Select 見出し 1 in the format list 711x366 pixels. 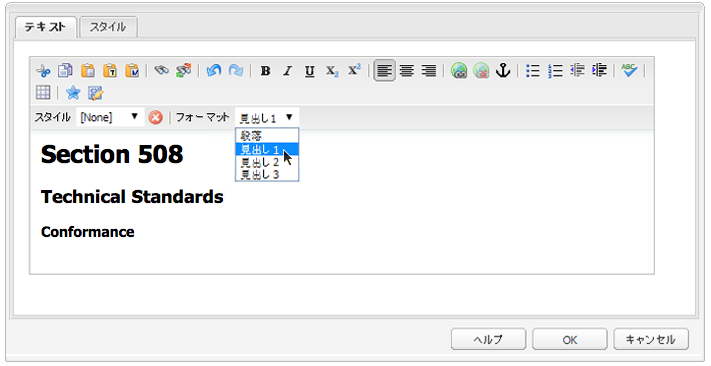pyautogui.click(x=267, y=149)
